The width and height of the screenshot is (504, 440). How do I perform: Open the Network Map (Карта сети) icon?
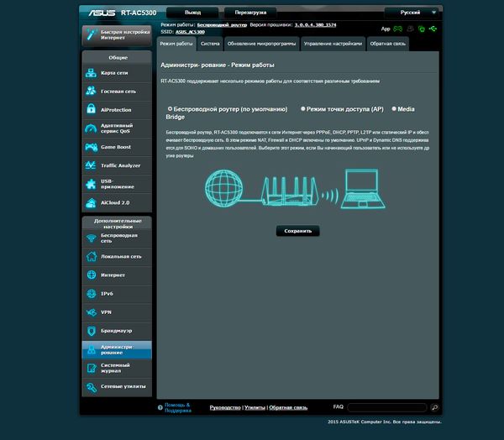click(91, 73)
